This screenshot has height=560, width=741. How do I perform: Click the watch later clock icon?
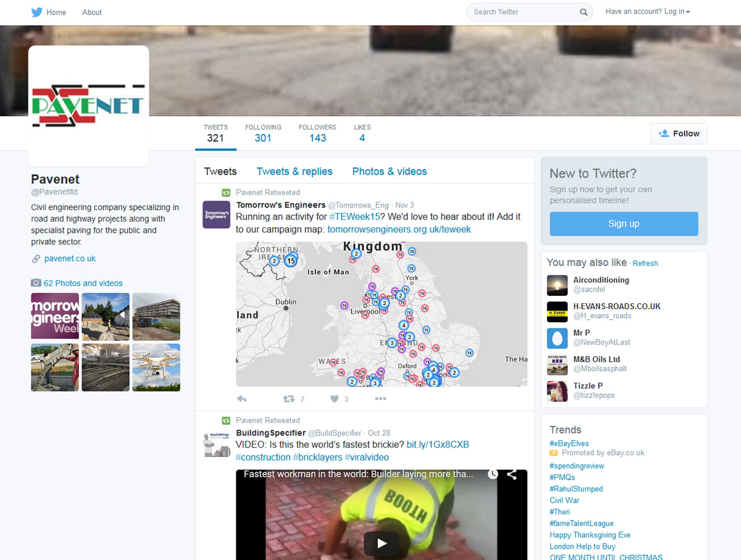coord(492,475)
